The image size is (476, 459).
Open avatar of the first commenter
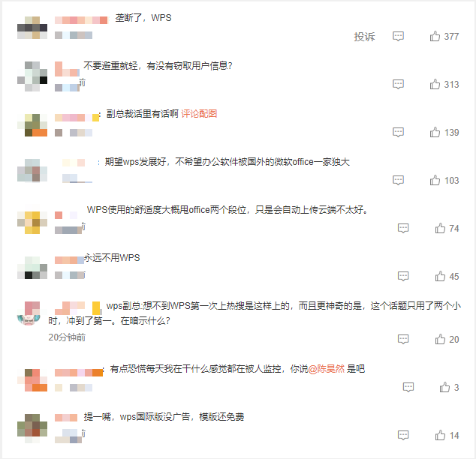pos(32,28)
